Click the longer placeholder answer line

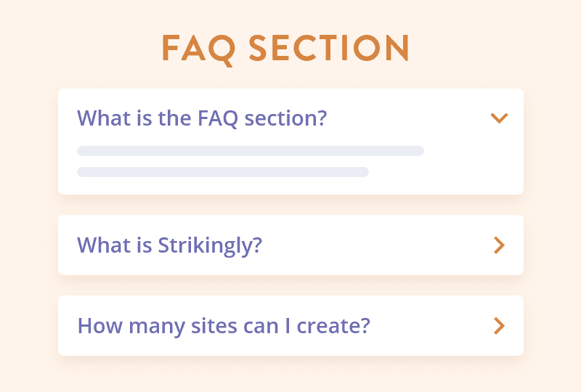pyautogui.click(x=251, y=151)
